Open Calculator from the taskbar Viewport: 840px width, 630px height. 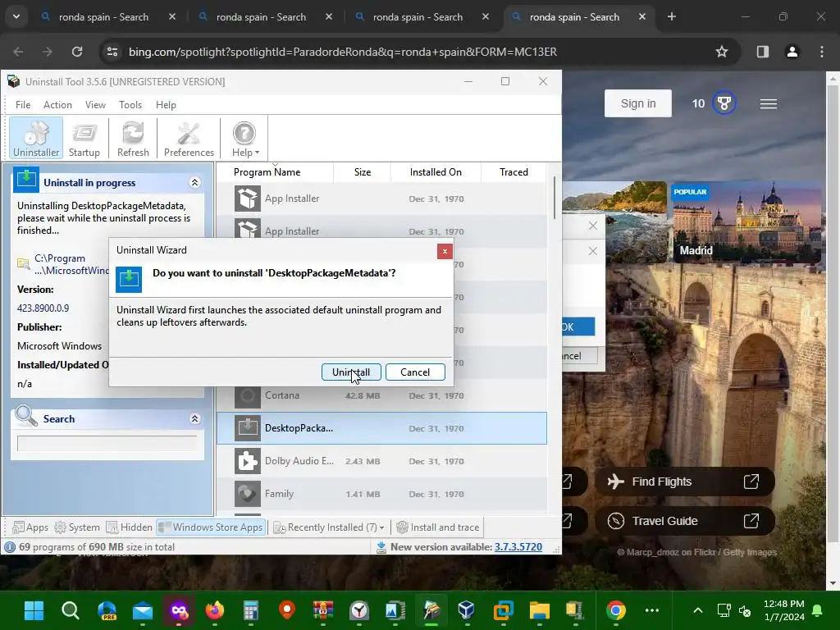coord(251,610)
